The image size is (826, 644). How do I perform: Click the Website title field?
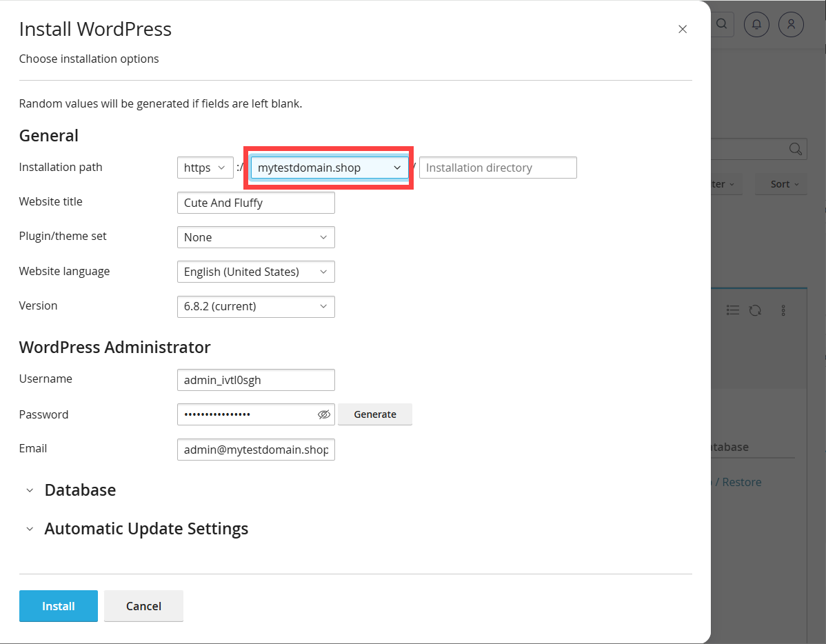coord(256,203)
